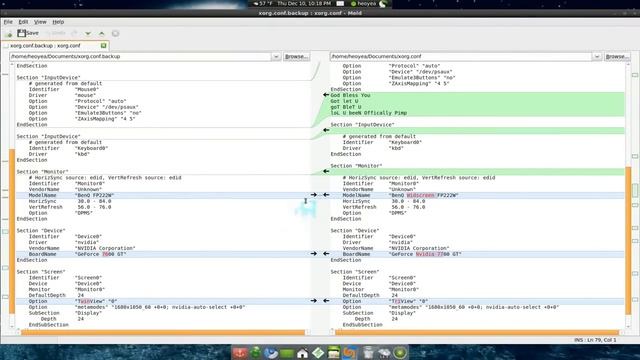
Task: Click the date and time in the top panel
Action: point(304,4)
